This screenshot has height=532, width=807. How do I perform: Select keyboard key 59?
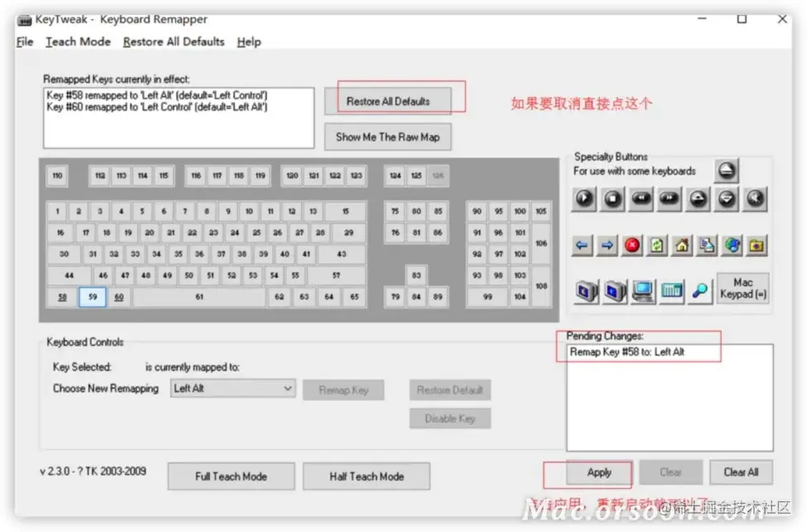pos(93,297)
